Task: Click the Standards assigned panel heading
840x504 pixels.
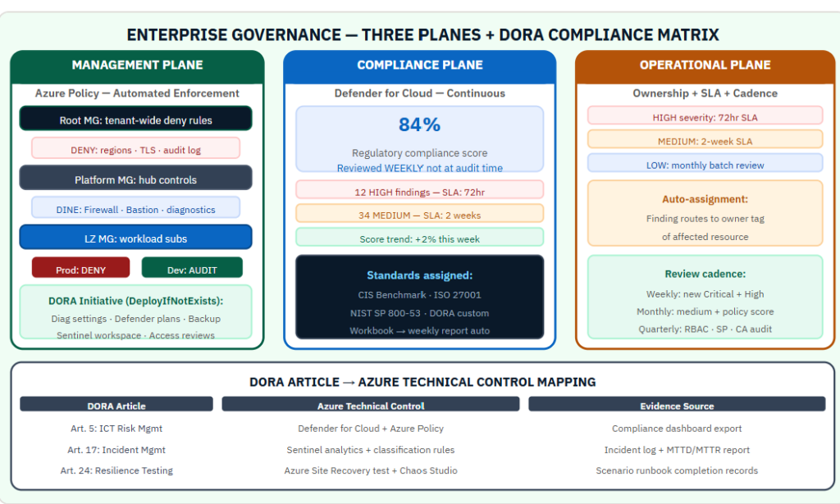Action: click(419, 275)
